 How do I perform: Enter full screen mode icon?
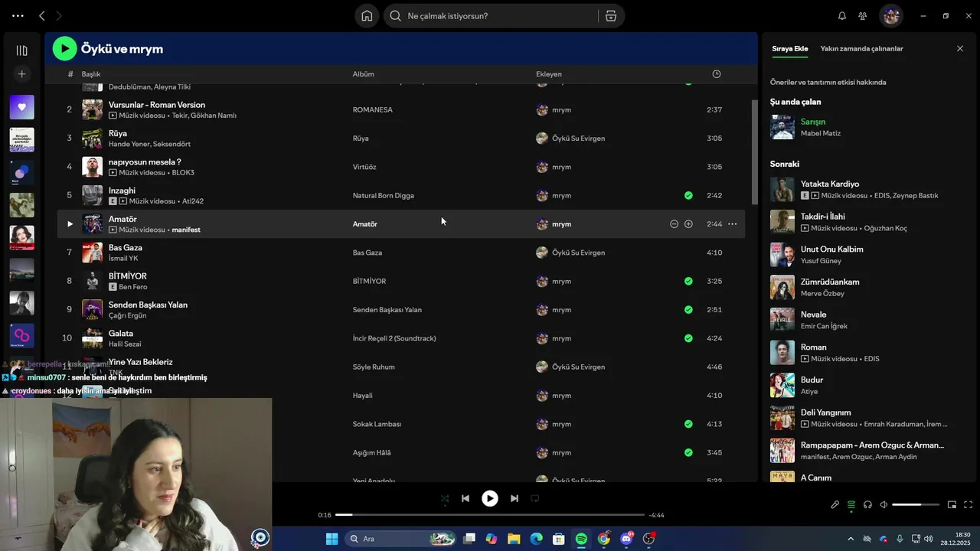(x=968, y=504)
